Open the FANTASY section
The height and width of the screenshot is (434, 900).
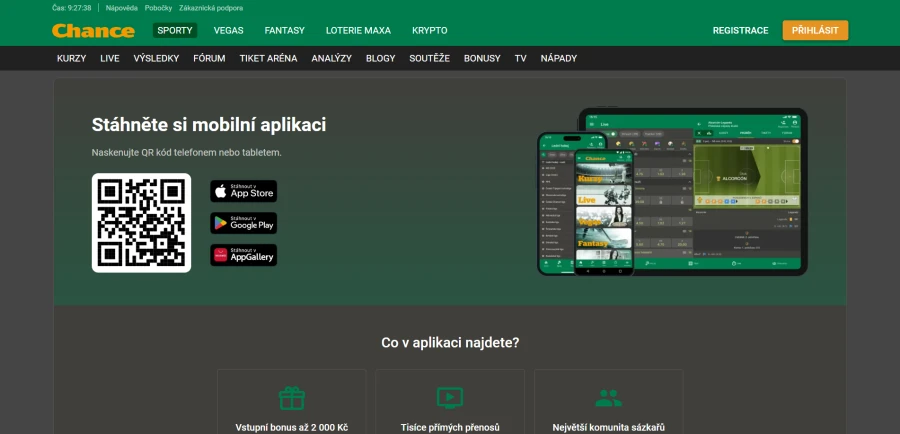click(x=285, y=30)
